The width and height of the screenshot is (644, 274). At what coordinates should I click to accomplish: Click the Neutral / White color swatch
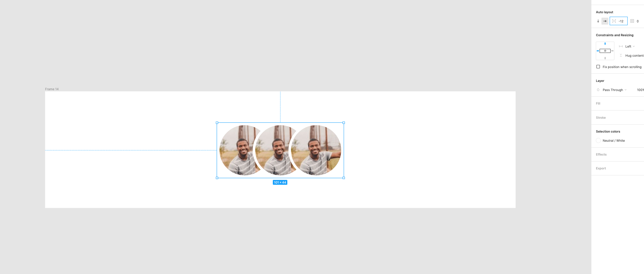pyautogui.click(x=598, y=140)
